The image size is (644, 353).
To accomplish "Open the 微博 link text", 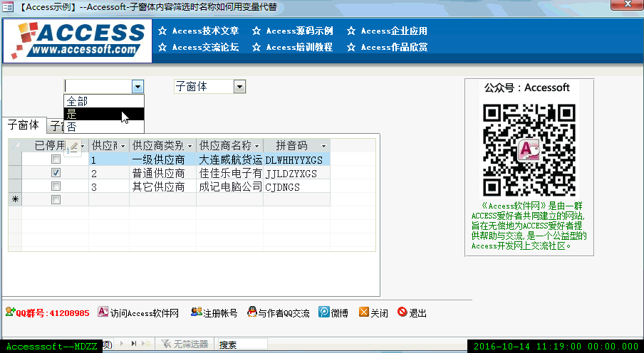I will coord(339,313).
